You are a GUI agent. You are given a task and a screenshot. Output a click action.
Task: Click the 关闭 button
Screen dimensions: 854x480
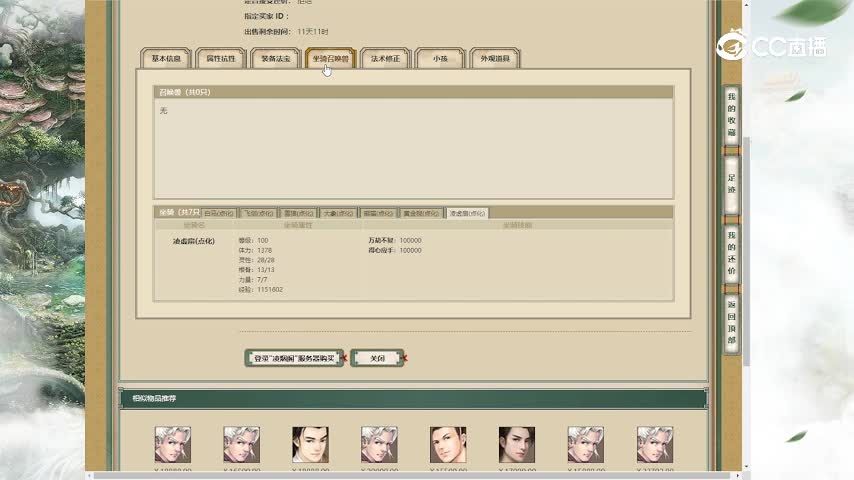(x=377, y=358)
